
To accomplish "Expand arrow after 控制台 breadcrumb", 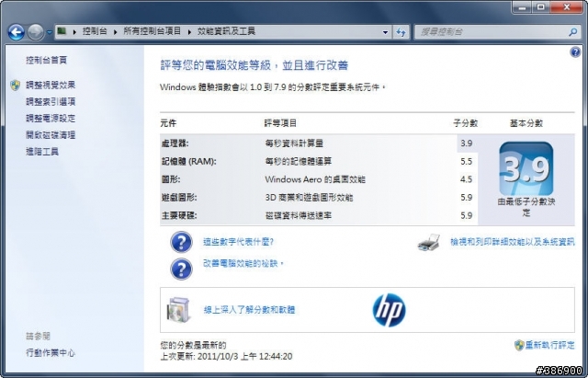I will (115, 32).
